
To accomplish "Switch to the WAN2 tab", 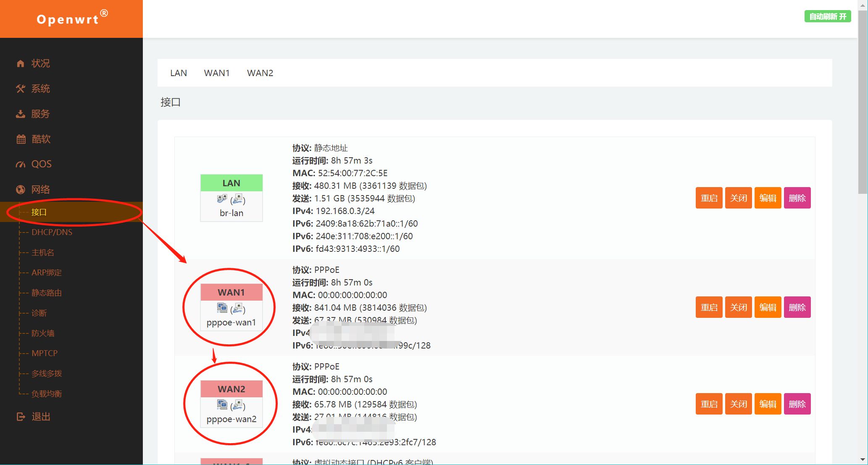I will click(260, 73).
